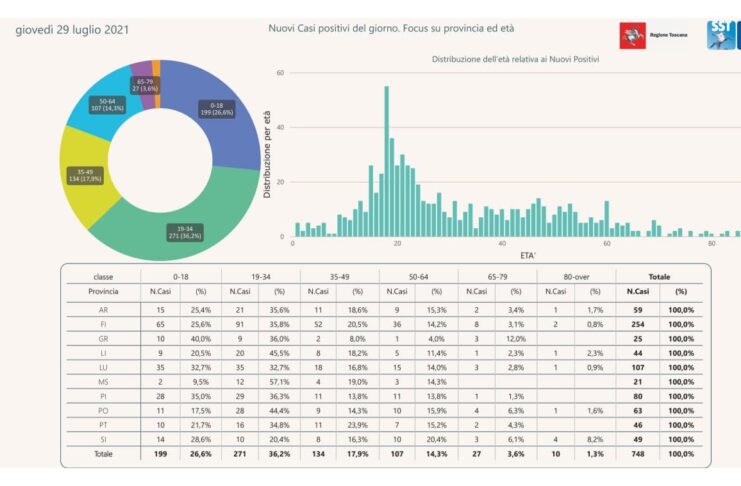This screenshot has width=741, height=486.
Task: Select the AR province row label
Action: pos(103,310)
